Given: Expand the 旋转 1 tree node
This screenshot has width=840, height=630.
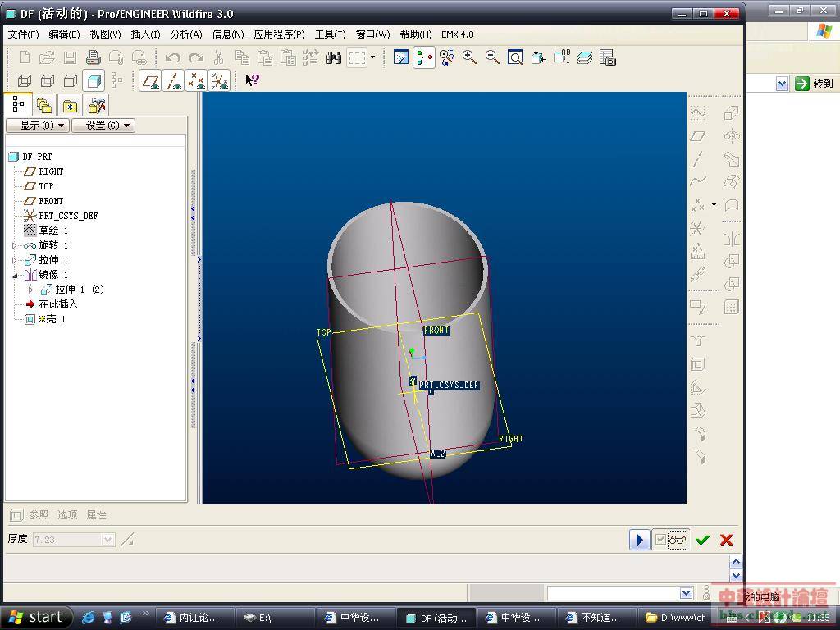Looking at the screenshot, I should point(15,245).
